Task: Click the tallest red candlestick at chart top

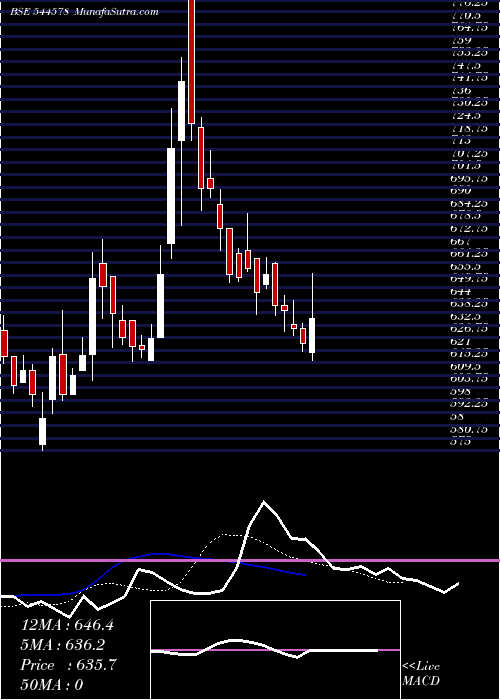Action: pos(192,62)
